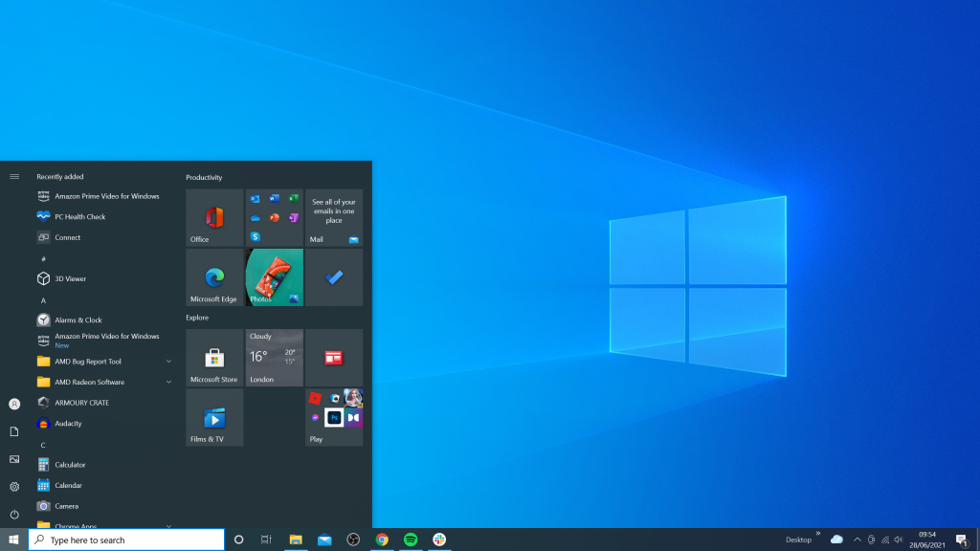Open the volume control speaker icon
This screenshot has width=980, height=551.
click(x=899, y=540)
